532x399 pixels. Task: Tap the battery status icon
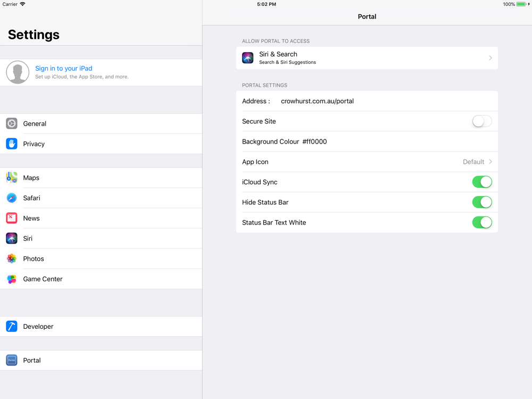[521, 4]
